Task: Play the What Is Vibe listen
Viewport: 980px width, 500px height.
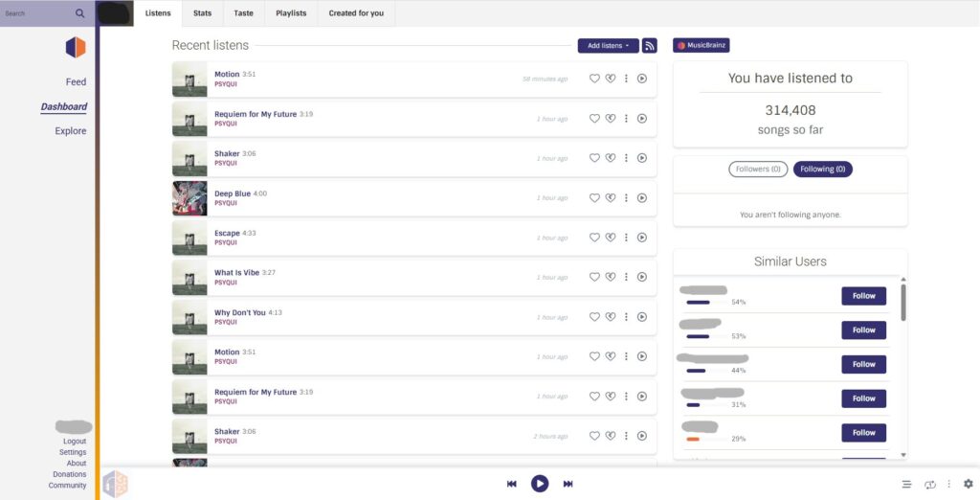Action: click(642, 277)
